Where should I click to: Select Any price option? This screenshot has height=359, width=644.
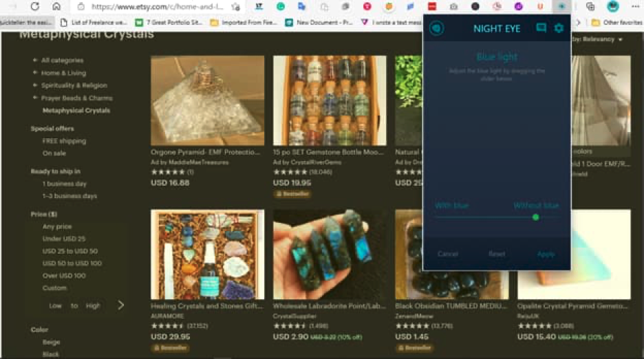[x=57, y=226]
